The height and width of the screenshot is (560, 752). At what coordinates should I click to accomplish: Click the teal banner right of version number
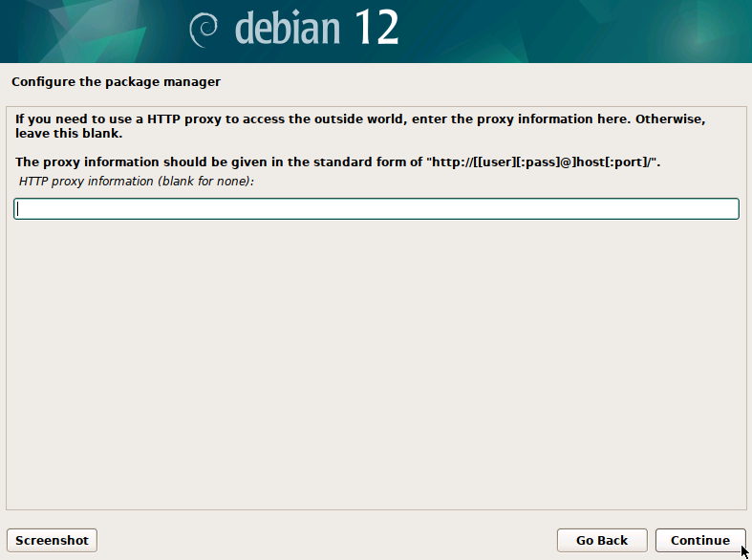pos(573,31)
